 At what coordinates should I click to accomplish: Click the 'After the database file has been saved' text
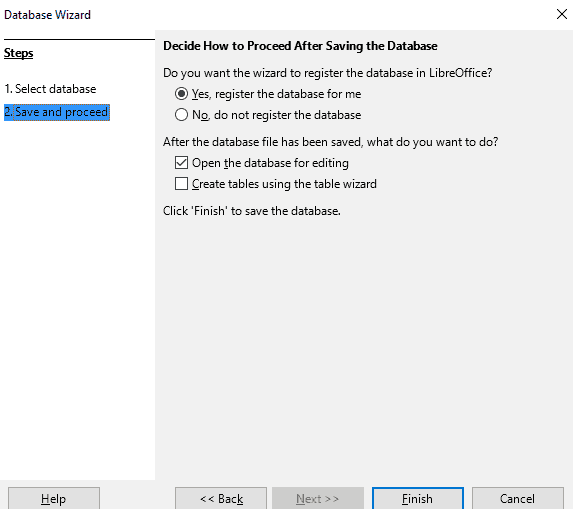330,142
